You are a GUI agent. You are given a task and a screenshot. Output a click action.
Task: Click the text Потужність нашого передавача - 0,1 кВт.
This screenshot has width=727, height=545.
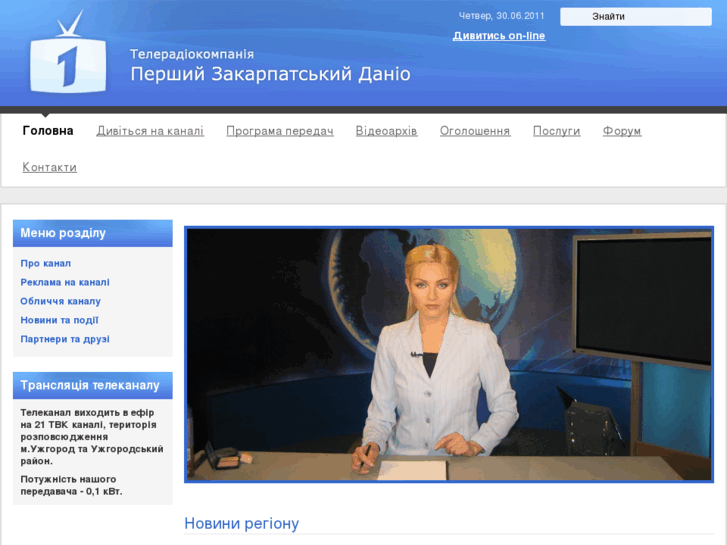click(x=71, y=485)
